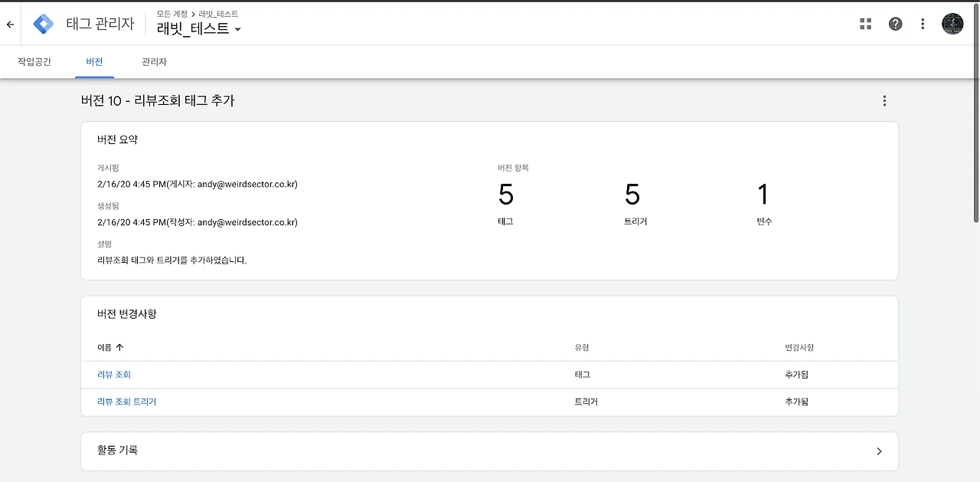Expand the 활동 기록 section chevron

click(879, 451)
